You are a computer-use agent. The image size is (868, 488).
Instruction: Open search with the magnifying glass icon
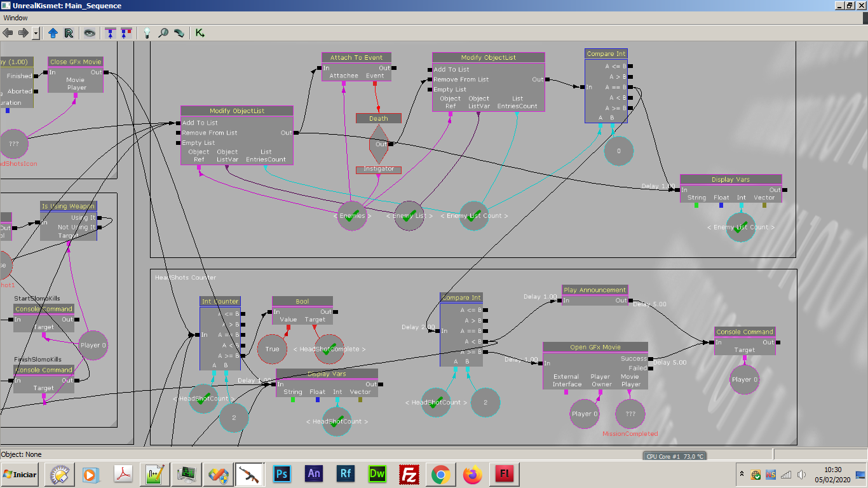point(163,32)
